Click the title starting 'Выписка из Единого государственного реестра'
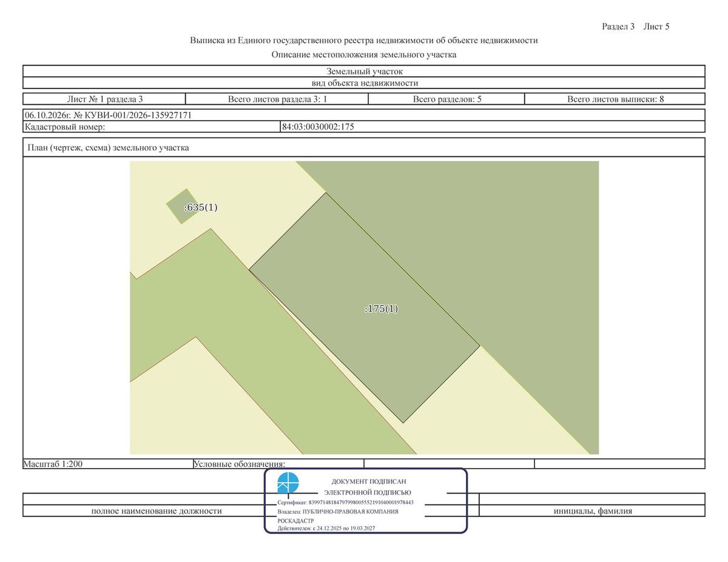 (x=364, y=41)
